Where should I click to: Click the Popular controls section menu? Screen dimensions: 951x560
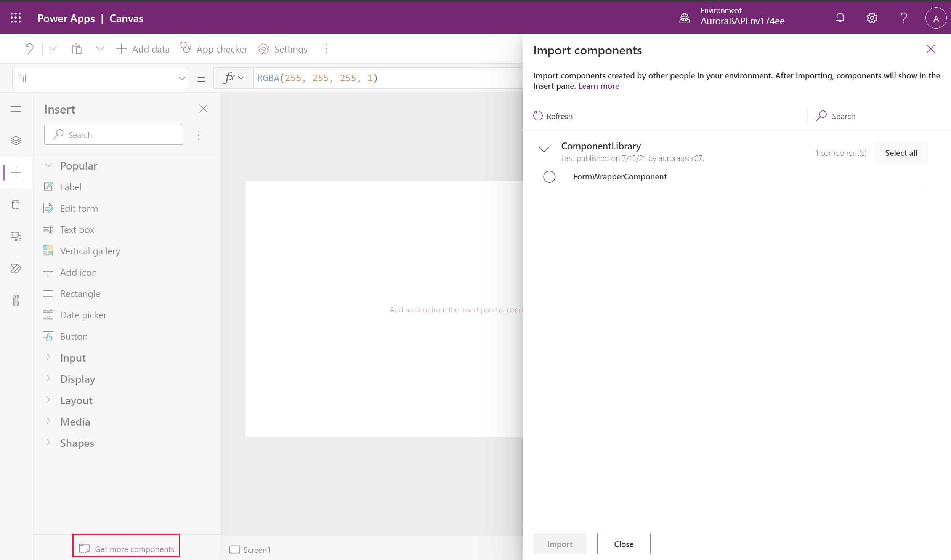(78, 165)
